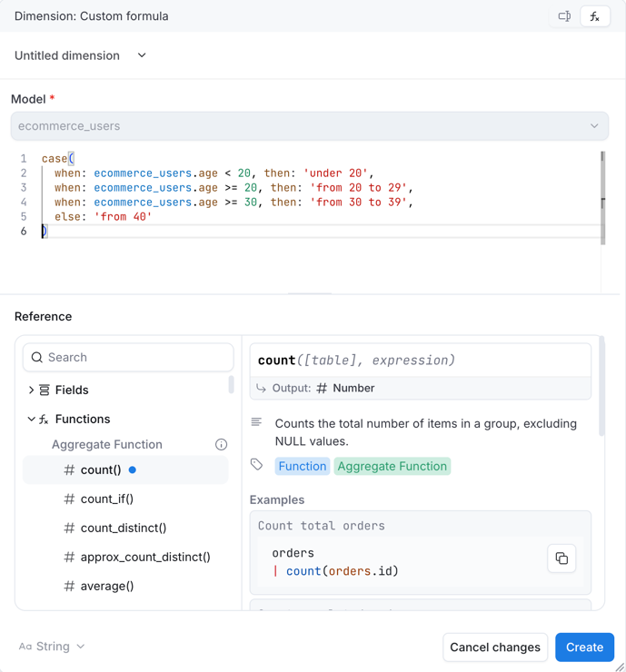Select count_distinct() function
The height and width of the screenshot is (672, 626).
tap(125, 528)
